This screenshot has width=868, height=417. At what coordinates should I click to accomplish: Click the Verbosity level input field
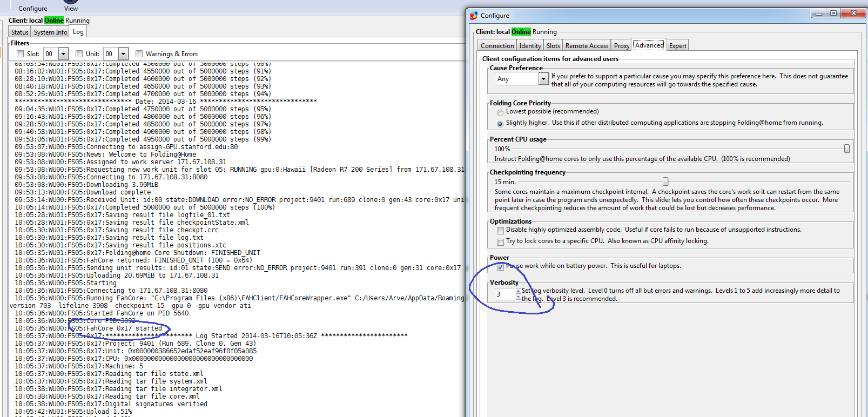point(505,294)
